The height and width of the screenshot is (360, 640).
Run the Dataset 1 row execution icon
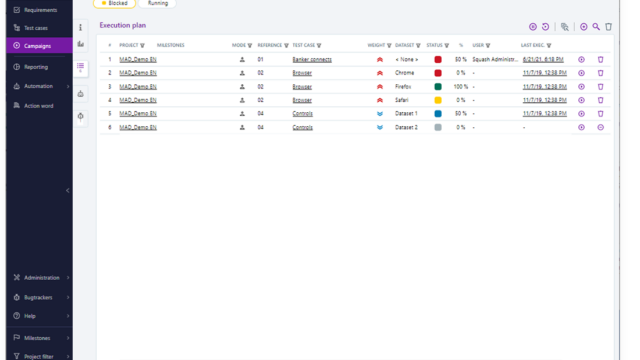pos(581,113)
